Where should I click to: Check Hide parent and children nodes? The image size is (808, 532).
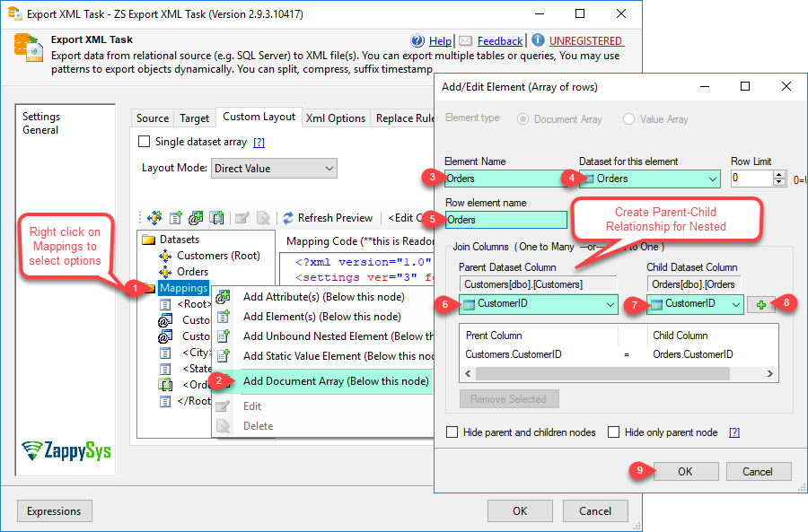click(452, 432)
